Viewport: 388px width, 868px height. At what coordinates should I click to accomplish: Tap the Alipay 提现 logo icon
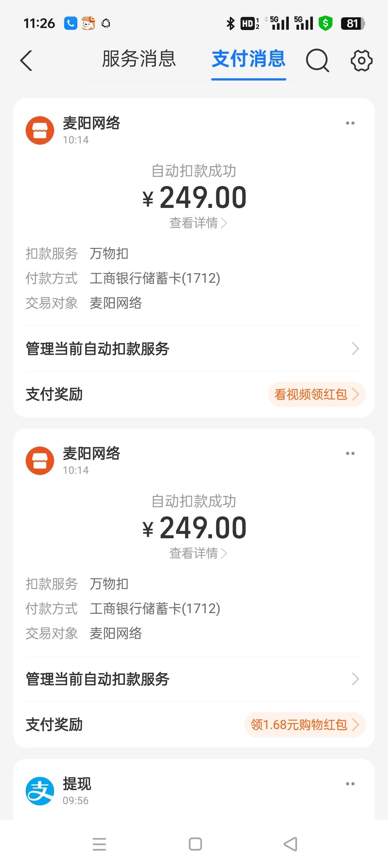coord(40,791)
